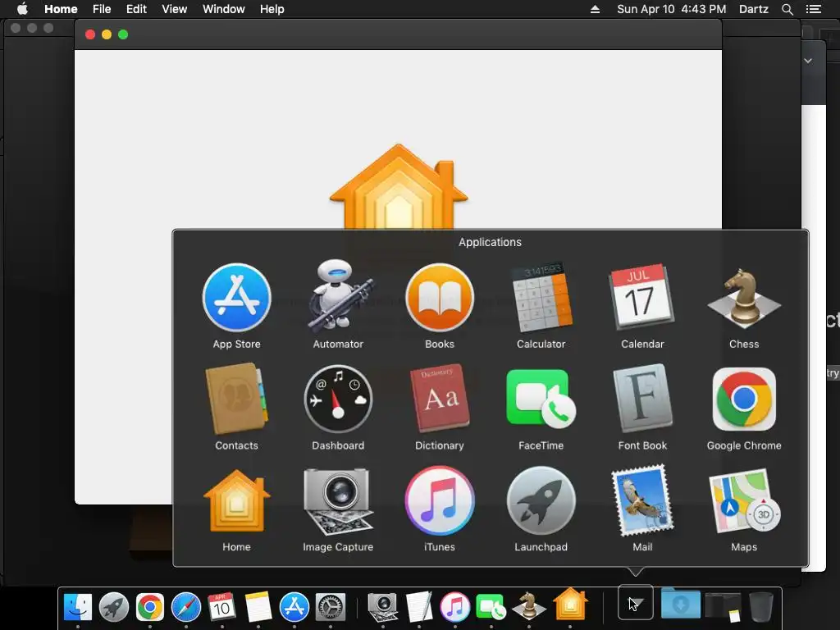Open Calculator from the Applications stack
The width and height of the screenshot is (840, 630).
[541, 298]
